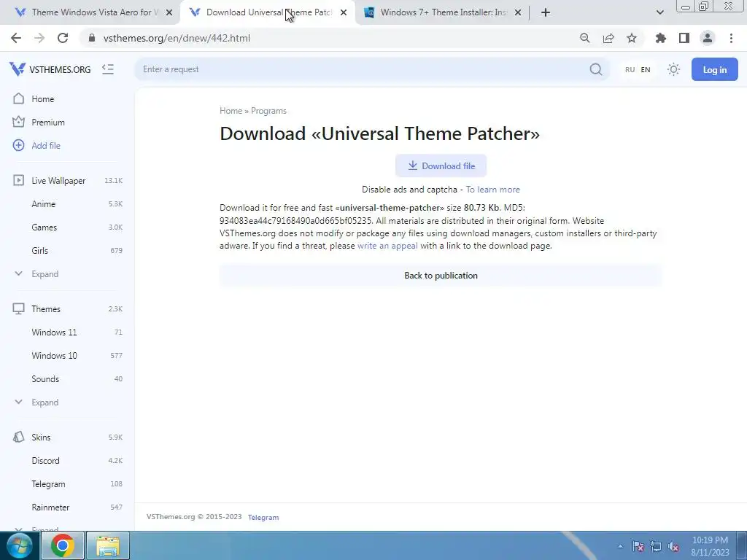Open Windows Start menu orb
The width and height of the screenshot is (747, 560).
pyautogui.click(x=19, y=545)
